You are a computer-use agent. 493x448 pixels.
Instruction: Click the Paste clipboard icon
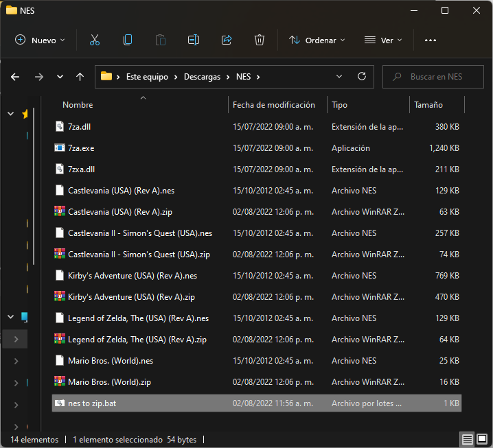pos(161,40)
